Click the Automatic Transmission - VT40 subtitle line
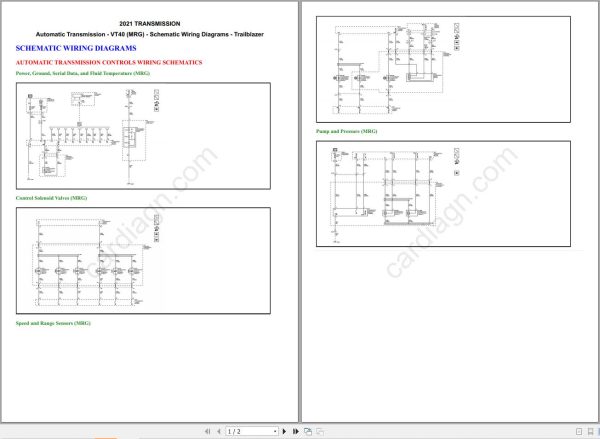This screenshot has width=600, height=439. (x=150, y=34)
